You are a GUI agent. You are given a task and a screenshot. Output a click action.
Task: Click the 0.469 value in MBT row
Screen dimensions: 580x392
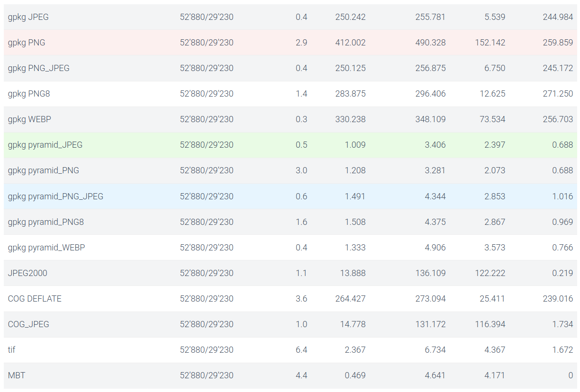coord(355,375)
